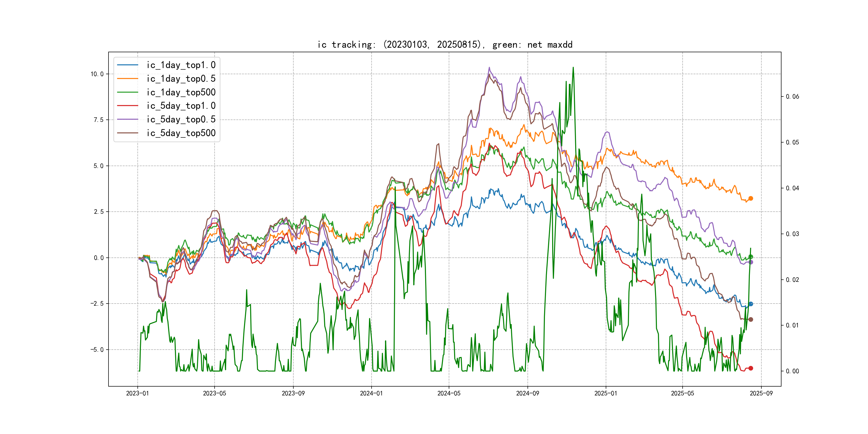
Task: Click the ic_1day_top500 legend label
Action: [181, 92]
